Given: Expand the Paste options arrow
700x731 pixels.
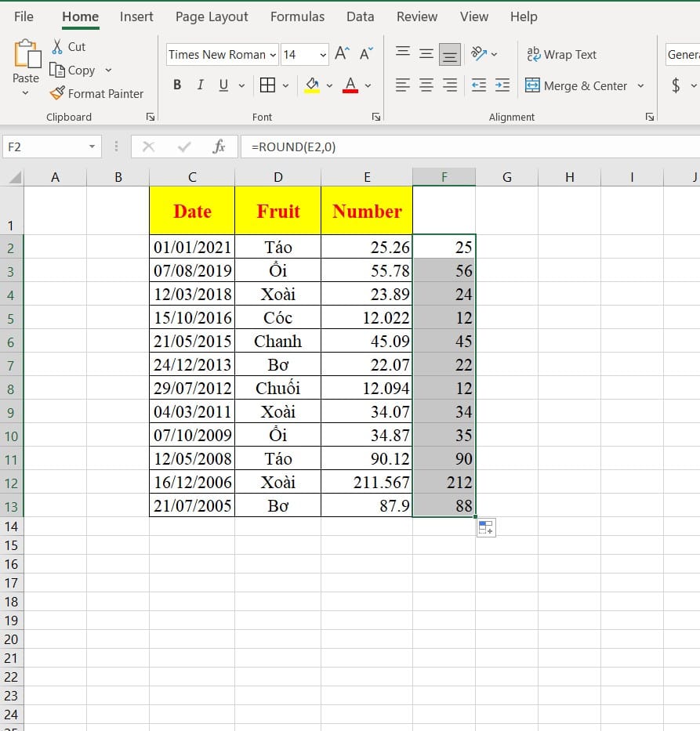Looking at the screenshot, I should tap(26, 93).
